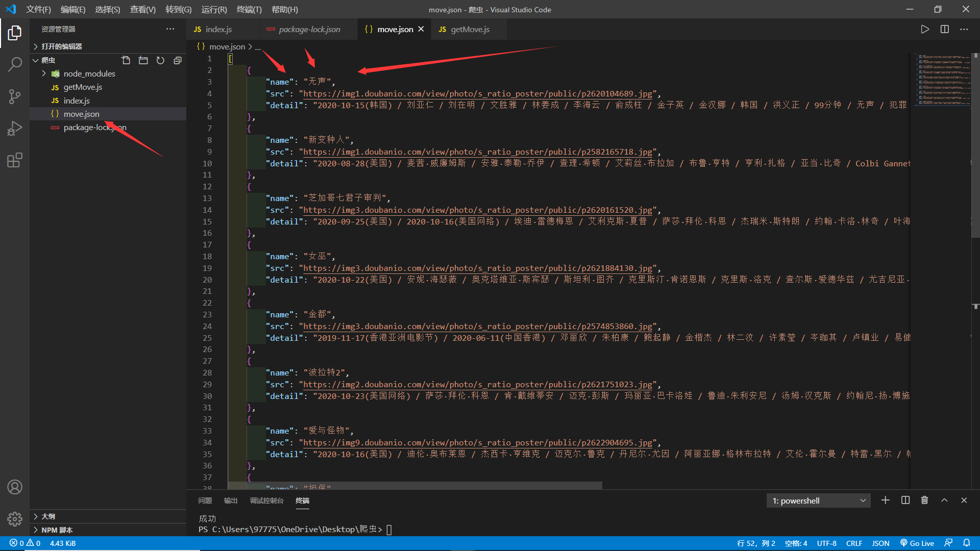Create a new terminal with plus icon
The width and height of the screenshot is (980, 551).
[886, 500]
